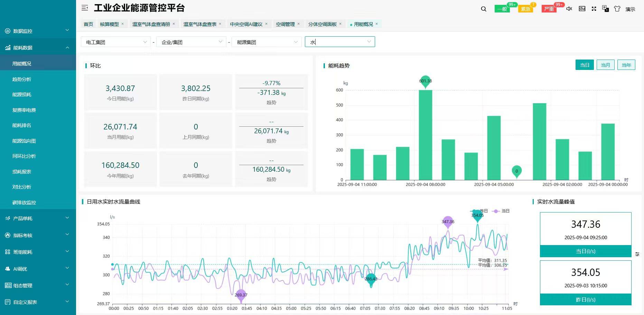Click the 水 energy type input box
The height and width of the screenshot is (315, 644).
tap(339, 42)
